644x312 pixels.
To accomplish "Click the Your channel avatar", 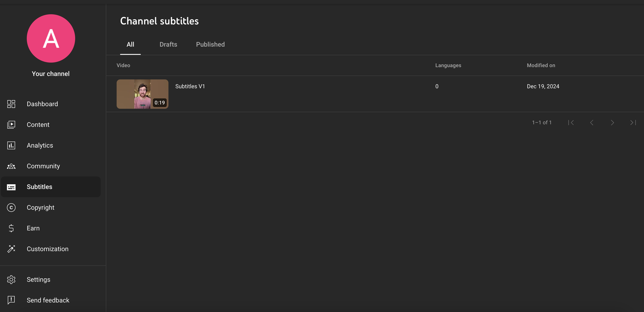I will [51, 38].
